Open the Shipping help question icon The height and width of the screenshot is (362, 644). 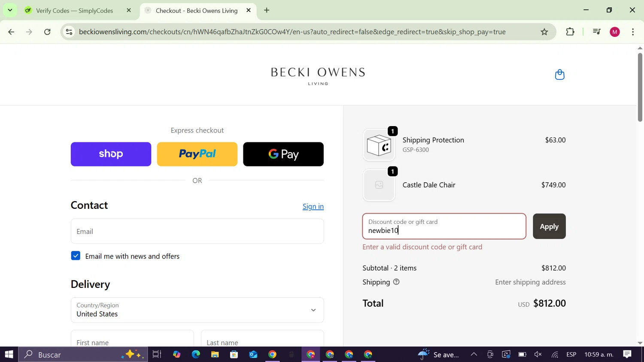396,282
